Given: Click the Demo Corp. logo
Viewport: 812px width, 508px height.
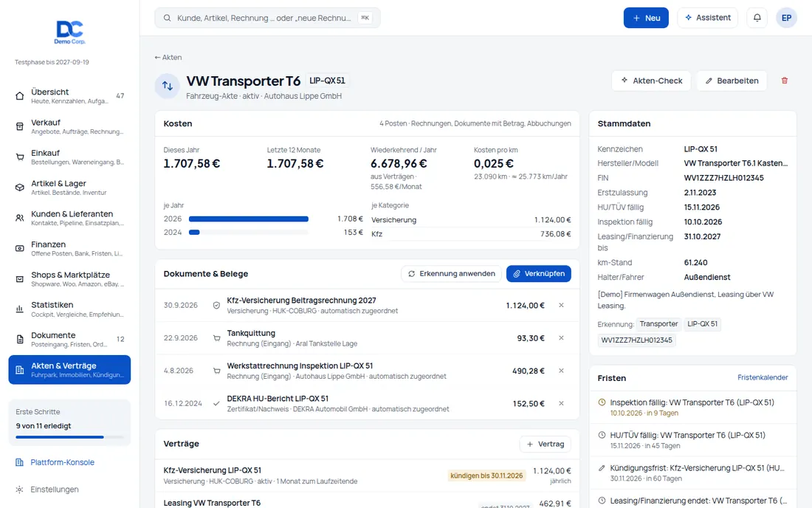Looking at the screenshot, I should (70, 32).
